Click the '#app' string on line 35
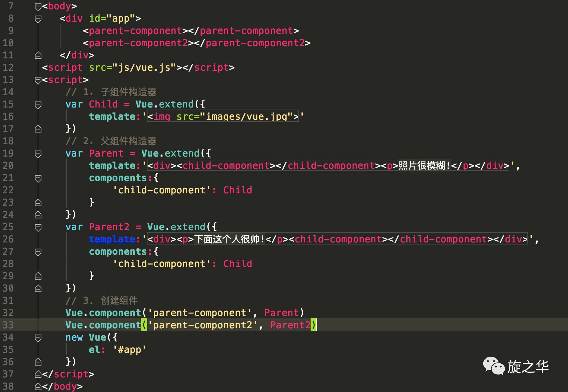 click(x=129, y=350)
